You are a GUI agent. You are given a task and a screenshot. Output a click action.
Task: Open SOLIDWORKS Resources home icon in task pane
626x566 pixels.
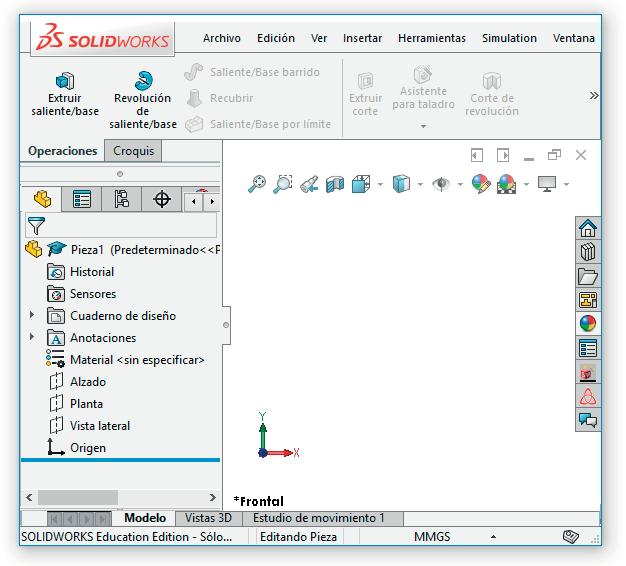[x=588, y=228]
